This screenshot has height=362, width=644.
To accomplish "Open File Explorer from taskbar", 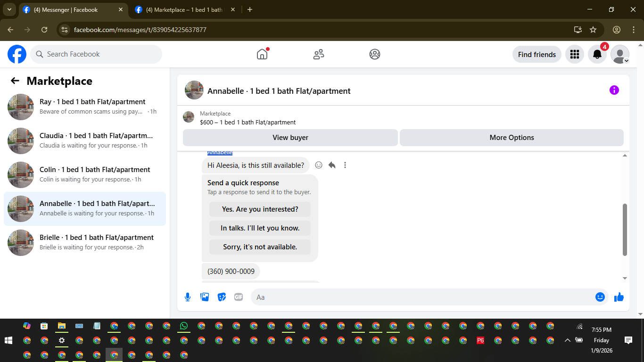I will click(62, 326).
